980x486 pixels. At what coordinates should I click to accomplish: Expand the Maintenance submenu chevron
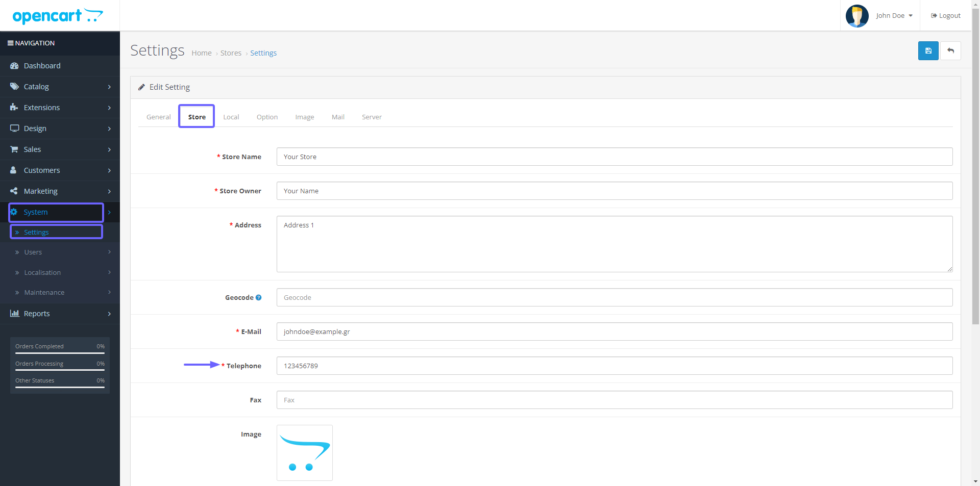(x=109, y=292)
